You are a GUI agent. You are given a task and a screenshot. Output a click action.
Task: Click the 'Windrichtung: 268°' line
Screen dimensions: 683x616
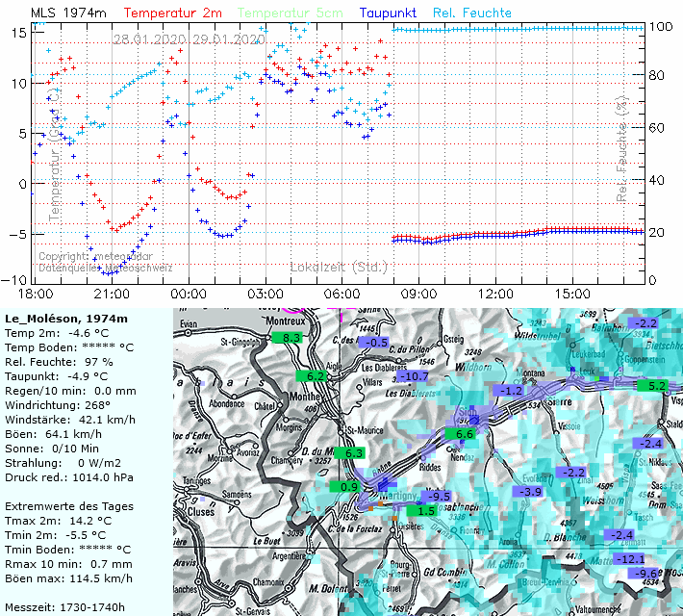58,405
